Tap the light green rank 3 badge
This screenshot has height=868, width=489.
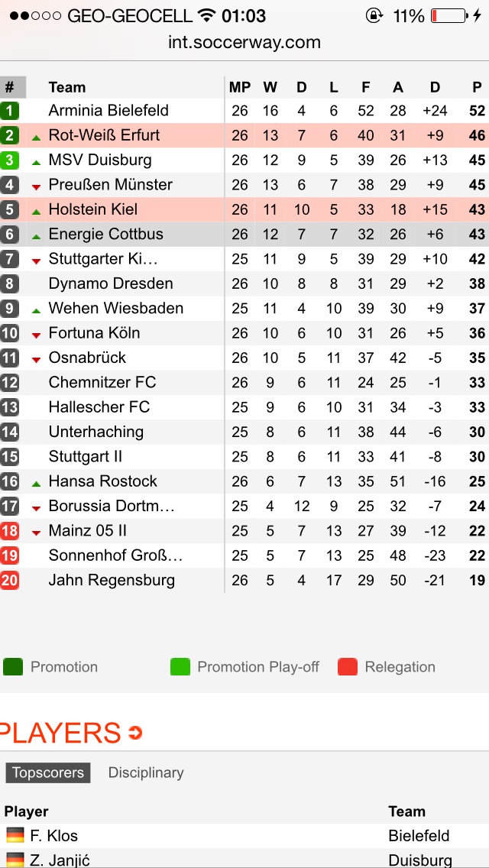pos(10,160)
